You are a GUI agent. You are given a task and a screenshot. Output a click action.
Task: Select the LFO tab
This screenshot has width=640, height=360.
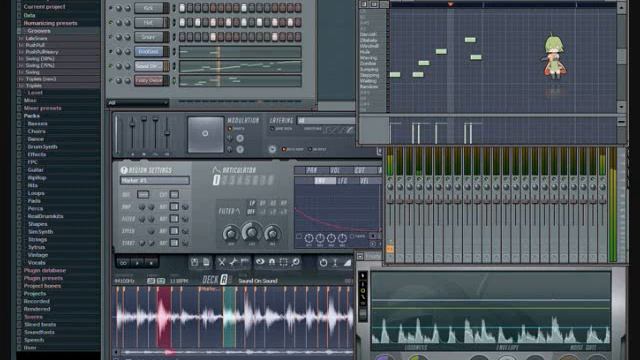point(342,180)
